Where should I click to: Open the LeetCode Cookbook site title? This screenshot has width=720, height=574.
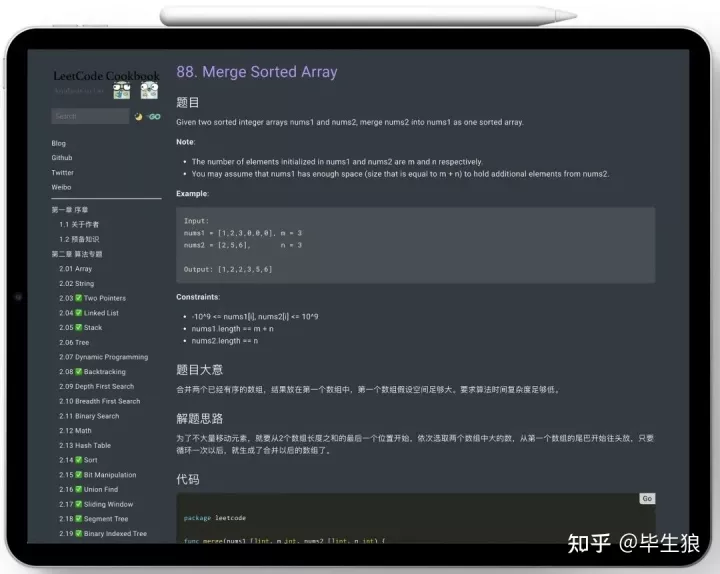[x=107, y=76]
